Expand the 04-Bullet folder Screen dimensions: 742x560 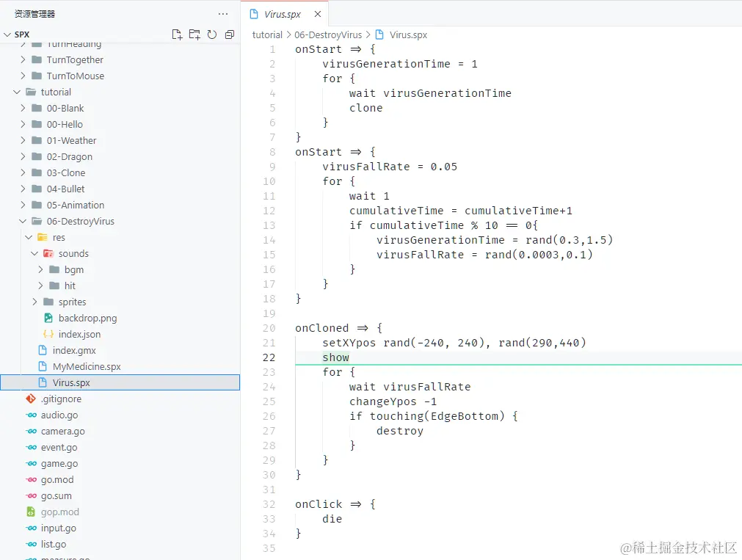pyautogui.click(x=23, y=189)
